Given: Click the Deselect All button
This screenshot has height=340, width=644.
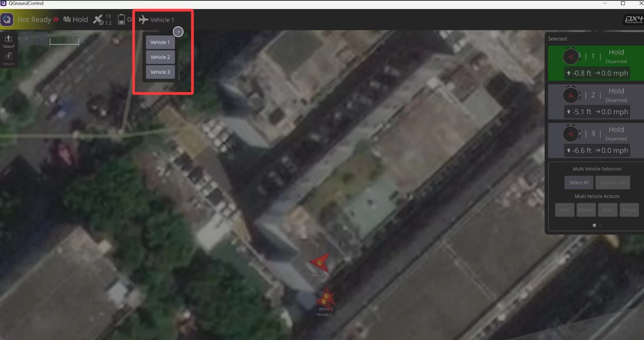Looking at the screenshot, I should pyautogui.click(x=613, y=182).
